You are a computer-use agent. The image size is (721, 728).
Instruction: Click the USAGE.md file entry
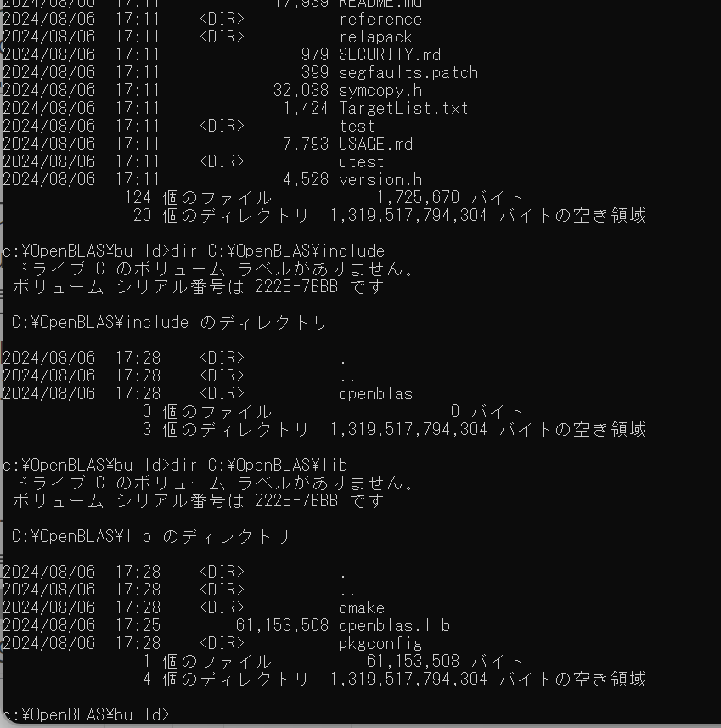(375, 144)
